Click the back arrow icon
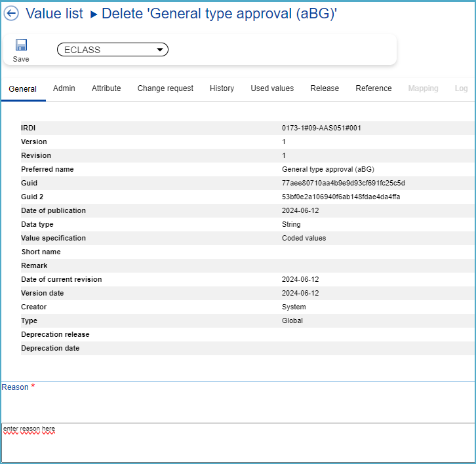 pyautogui.click(x=11, y=14)
